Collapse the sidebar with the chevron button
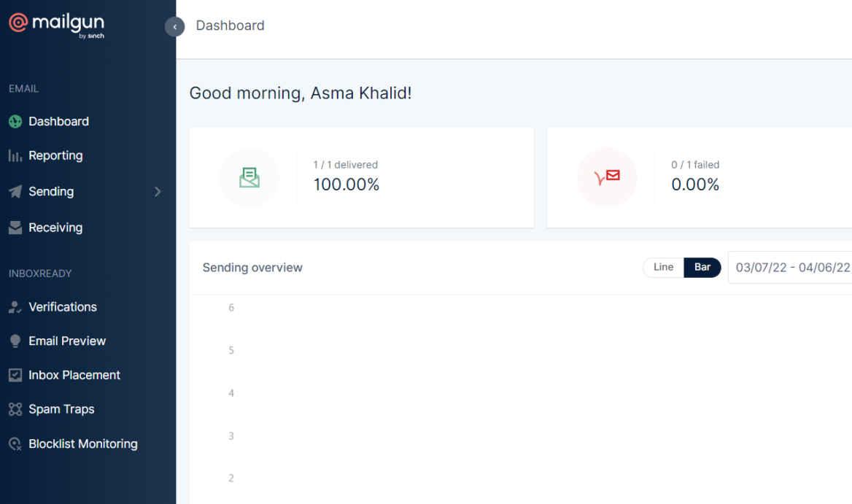The height and width of the screenshot is (504, 852). (175, 27)
